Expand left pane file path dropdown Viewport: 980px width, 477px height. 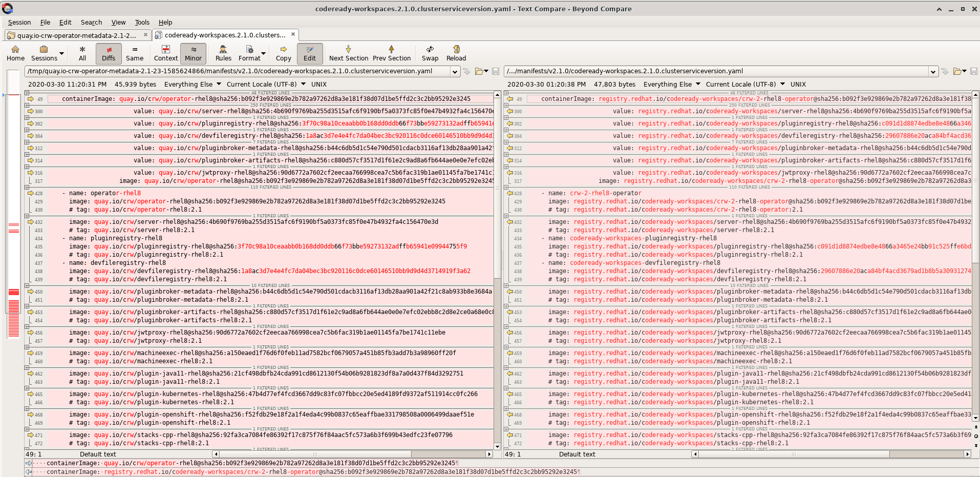pyautogui.click(x=455, y=72)
